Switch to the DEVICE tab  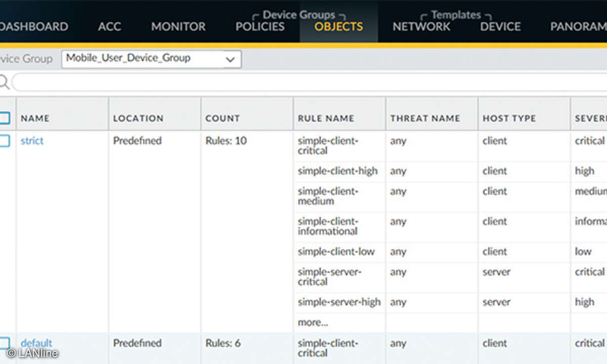[x=500, y=26]
